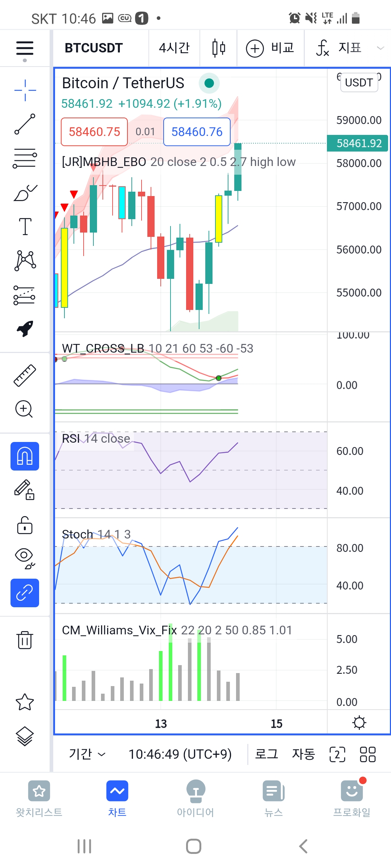
Task: Tap the red sell price 58460.75 button
Action: pyautogui.click(x=94, y=132)
